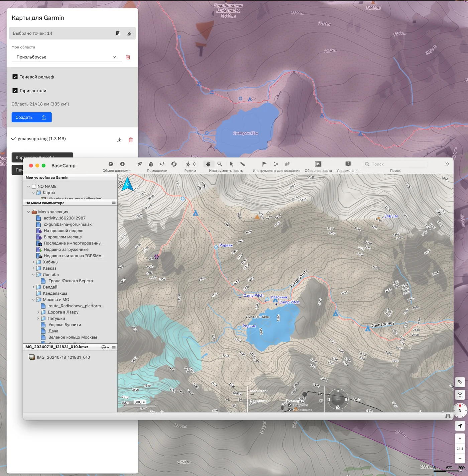Toggle Наложения checkbox in map overlay
The image size is (468, 476).
290,410
